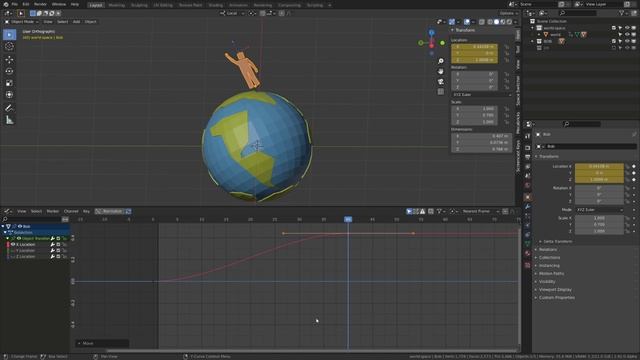Image resolution: width=640 pixels, height=360 pixels.
Task: Open the 3D viewport Add menu
Action: pos(76,22)
